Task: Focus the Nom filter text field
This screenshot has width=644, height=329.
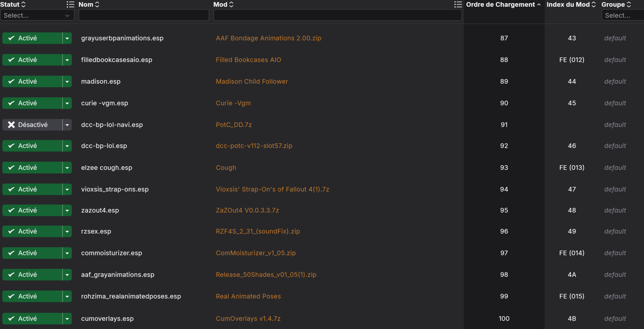Action: click(144, 15)
